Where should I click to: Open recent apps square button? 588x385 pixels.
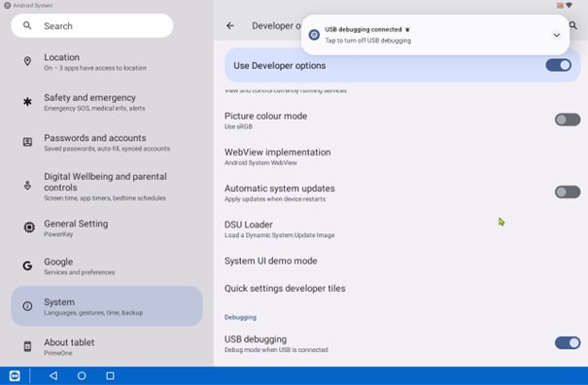click(x=110, y=375)
